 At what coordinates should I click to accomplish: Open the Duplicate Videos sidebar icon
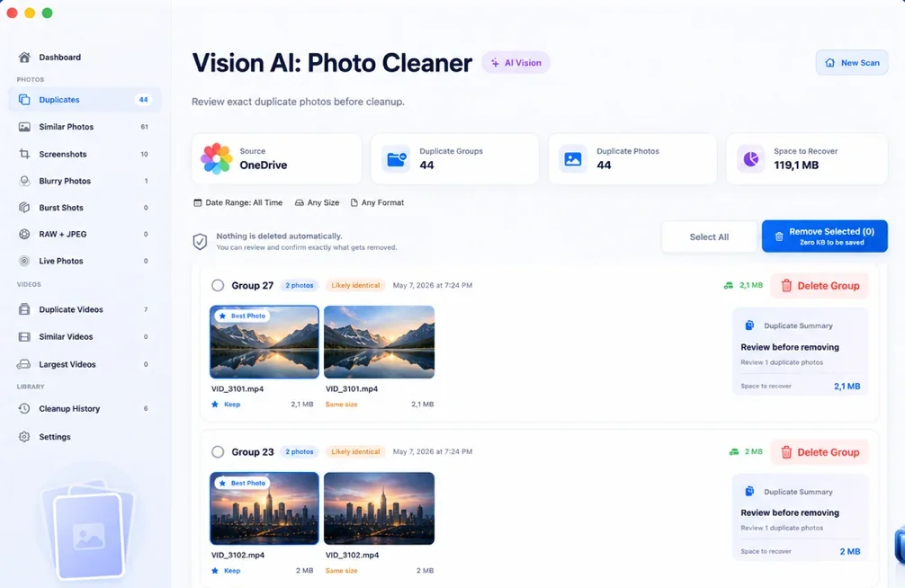(x=24, y=309)
